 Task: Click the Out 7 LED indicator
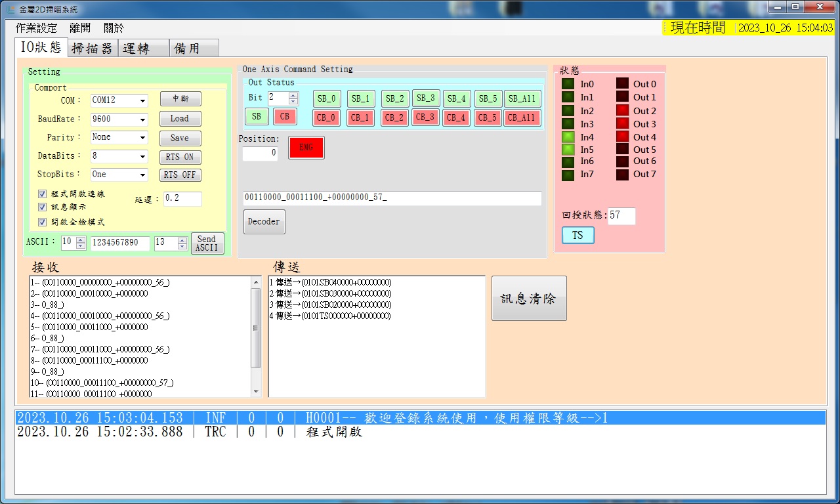coord(622,175)
